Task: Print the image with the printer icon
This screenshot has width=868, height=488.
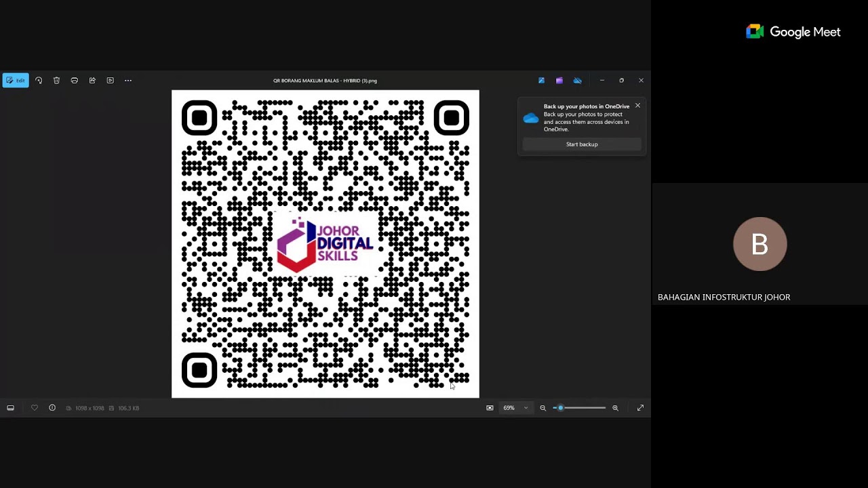Action: (x=75, y=81)
